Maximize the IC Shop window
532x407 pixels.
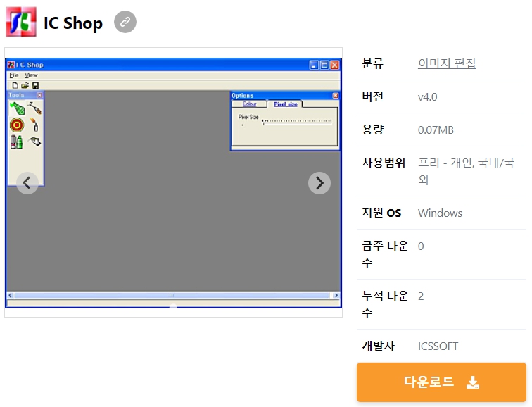point(324,65)
